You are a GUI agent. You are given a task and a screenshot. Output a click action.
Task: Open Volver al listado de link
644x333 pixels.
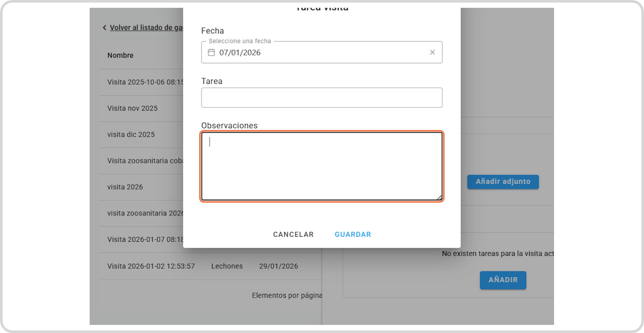click(x=146, y=28)
